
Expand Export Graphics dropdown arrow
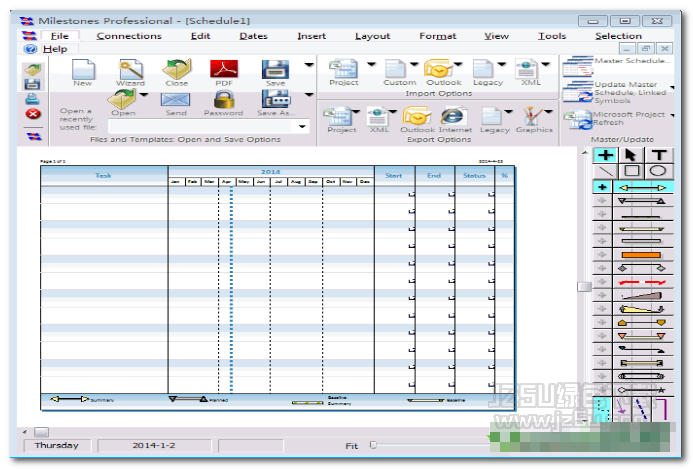coord(548,112)
